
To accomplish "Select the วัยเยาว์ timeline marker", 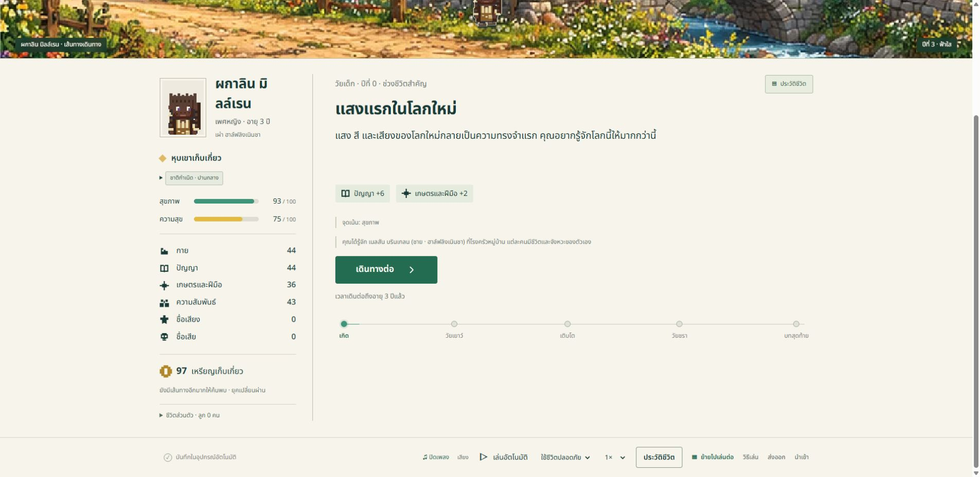I will coord(454,324).
